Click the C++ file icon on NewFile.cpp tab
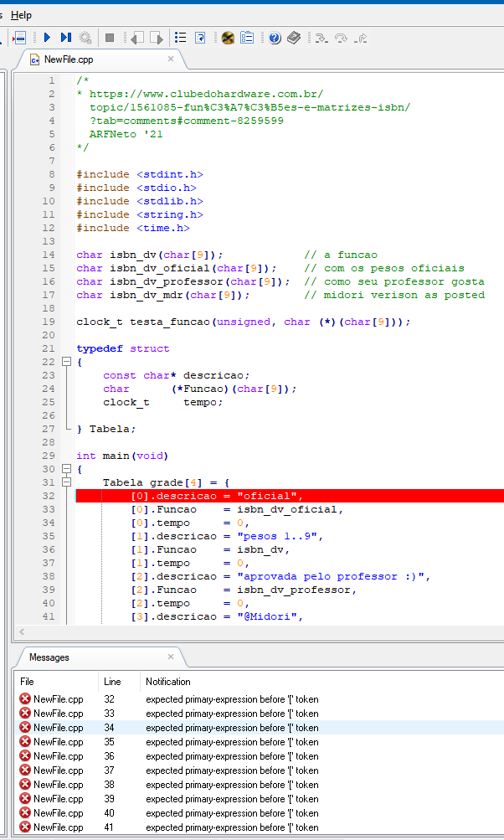The height and width of the screenshot is (840, 504). click(x=35, y=59)
